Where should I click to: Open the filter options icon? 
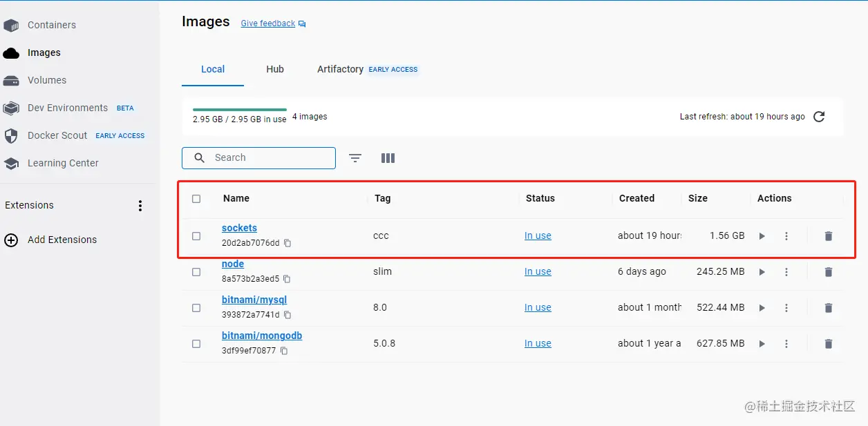(x=355, y=158)
